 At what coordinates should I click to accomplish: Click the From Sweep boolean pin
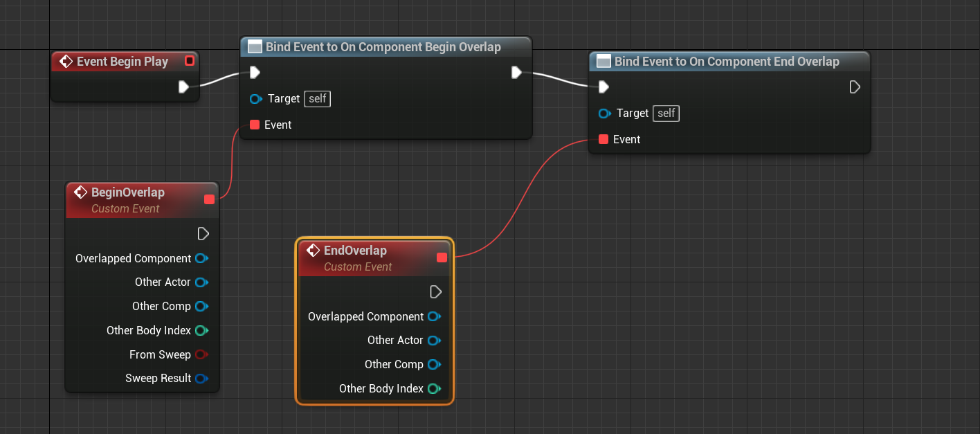pyautogui.click(x=201, y=354)
